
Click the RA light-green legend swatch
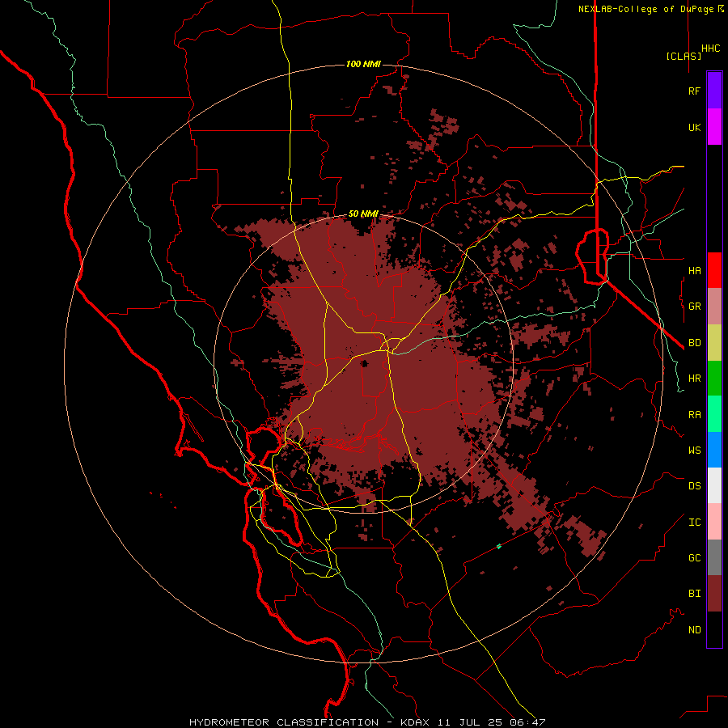[x=714, y=414]
